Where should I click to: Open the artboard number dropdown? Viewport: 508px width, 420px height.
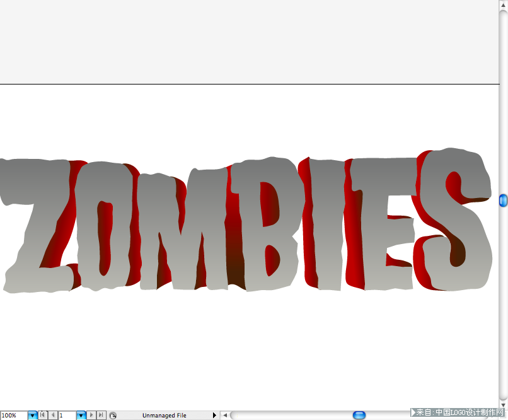point(81,415)
